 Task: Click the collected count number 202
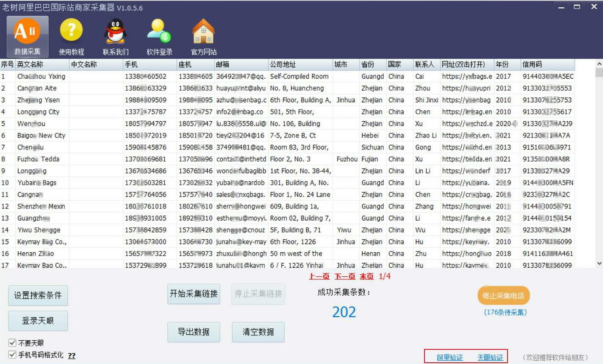[x=344, y=312]
